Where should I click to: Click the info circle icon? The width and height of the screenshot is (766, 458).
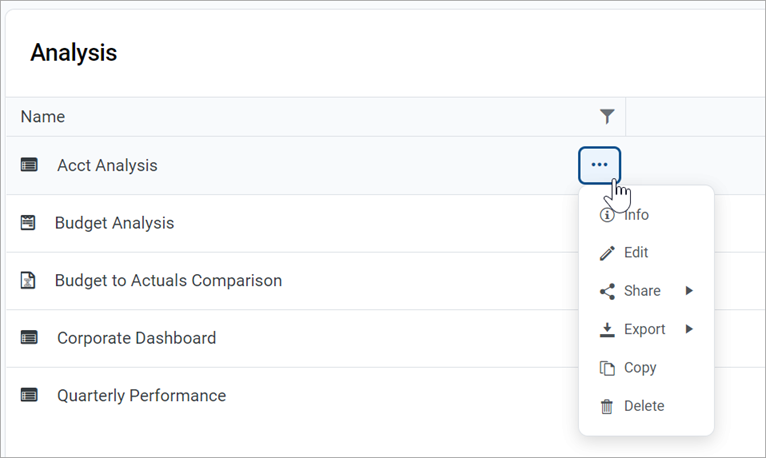[606, 215]
